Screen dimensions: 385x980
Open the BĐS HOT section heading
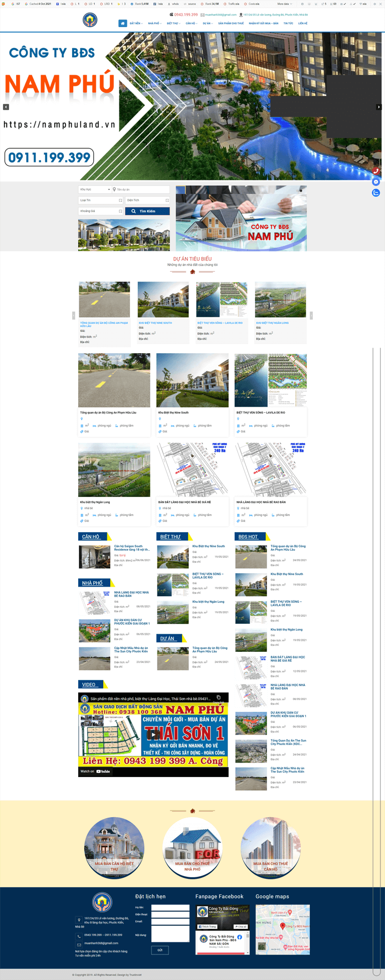pos(248,537)
